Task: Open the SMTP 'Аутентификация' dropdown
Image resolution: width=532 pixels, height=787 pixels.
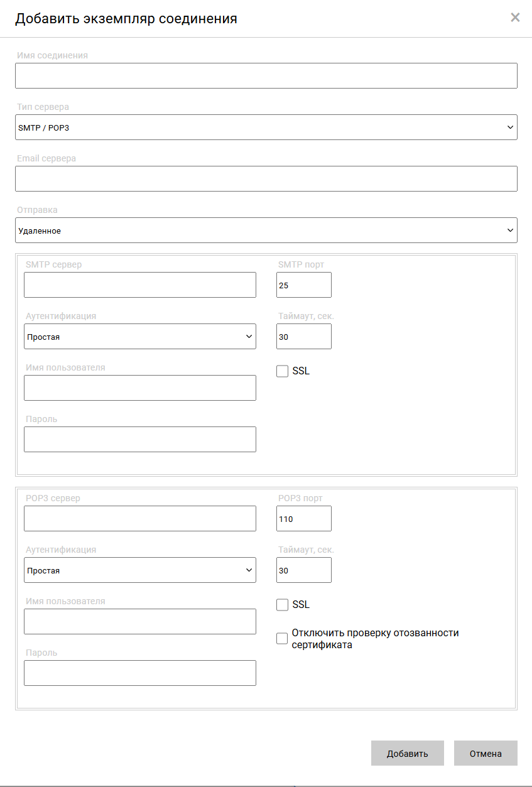Action: [139, 336]
